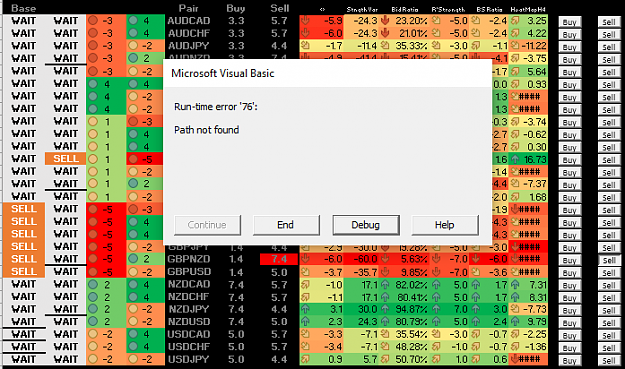Click the down arrow icon beside 5.63% in GBPNZD row
This screenshot has width=625, height=369.
click(x=385, y=259)
